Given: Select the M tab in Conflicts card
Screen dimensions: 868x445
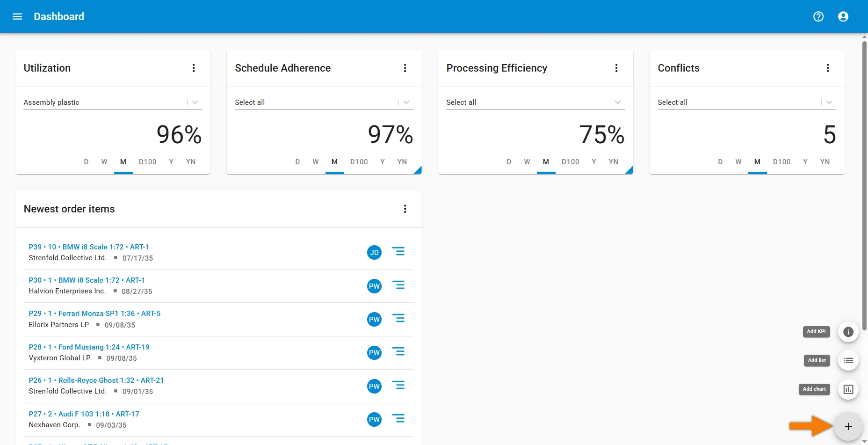Looking at the screenshot, I should point(757,162).
